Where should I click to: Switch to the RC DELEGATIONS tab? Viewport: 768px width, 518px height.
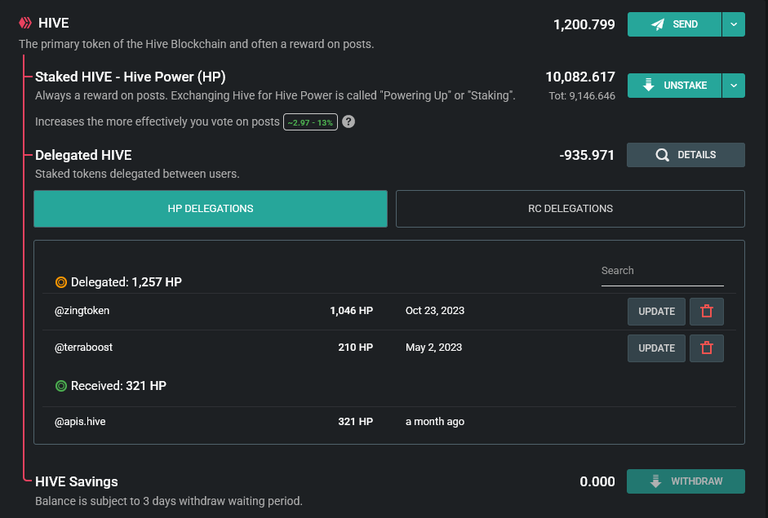(570, 209)
